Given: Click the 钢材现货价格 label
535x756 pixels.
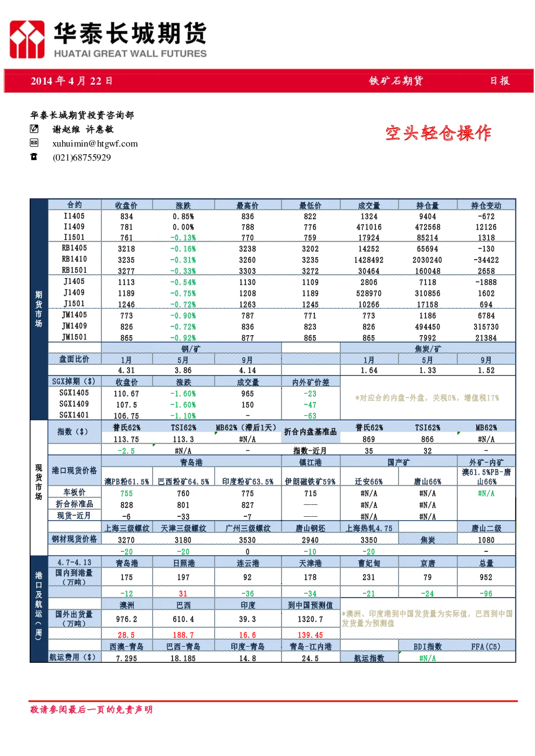Looking at the screenshot, I should click(74, 539).
